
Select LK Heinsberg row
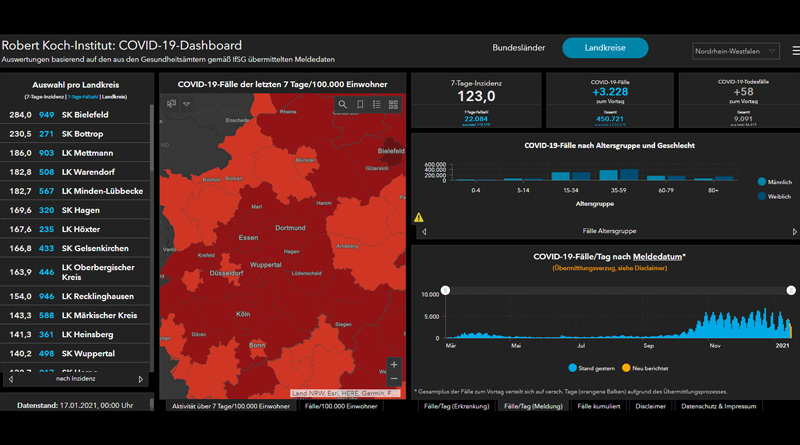(75, 334)
